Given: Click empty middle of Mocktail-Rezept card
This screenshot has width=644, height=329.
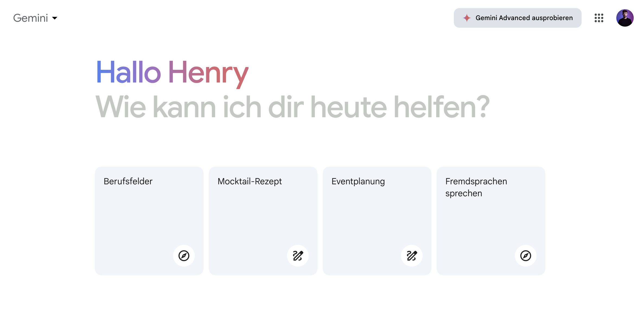Looking at the screenshot, I should (x=263, y=217).
